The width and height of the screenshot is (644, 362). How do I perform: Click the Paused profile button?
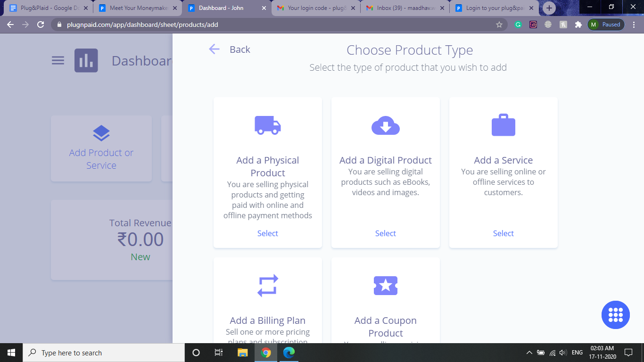click(606, 25)
